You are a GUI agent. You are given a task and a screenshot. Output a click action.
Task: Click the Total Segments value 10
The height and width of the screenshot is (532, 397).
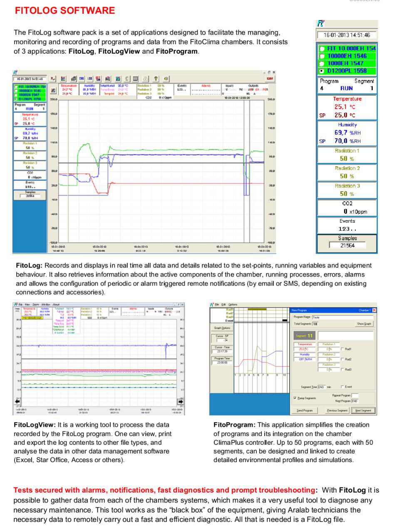pyautogui.click(x=315, y=324)
